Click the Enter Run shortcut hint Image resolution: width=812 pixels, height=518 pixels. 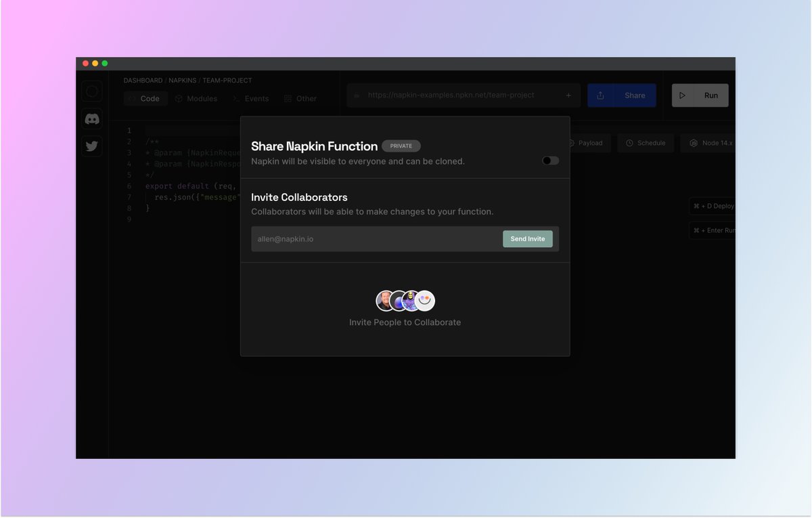pos(712,230)
